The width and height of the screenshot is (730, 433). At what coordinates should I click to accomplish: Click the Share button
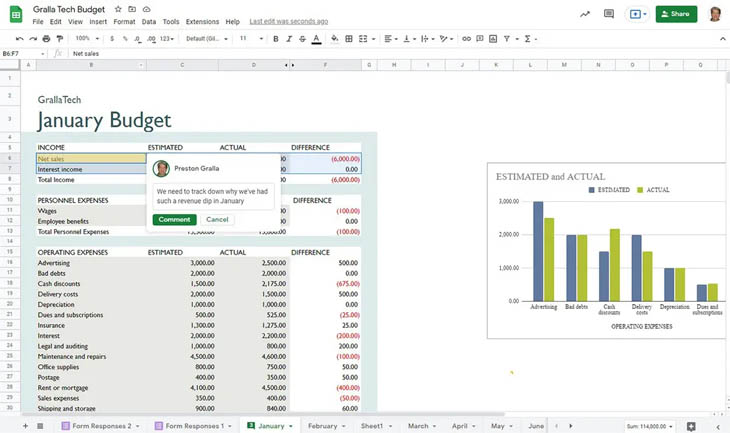coord(676,14)
